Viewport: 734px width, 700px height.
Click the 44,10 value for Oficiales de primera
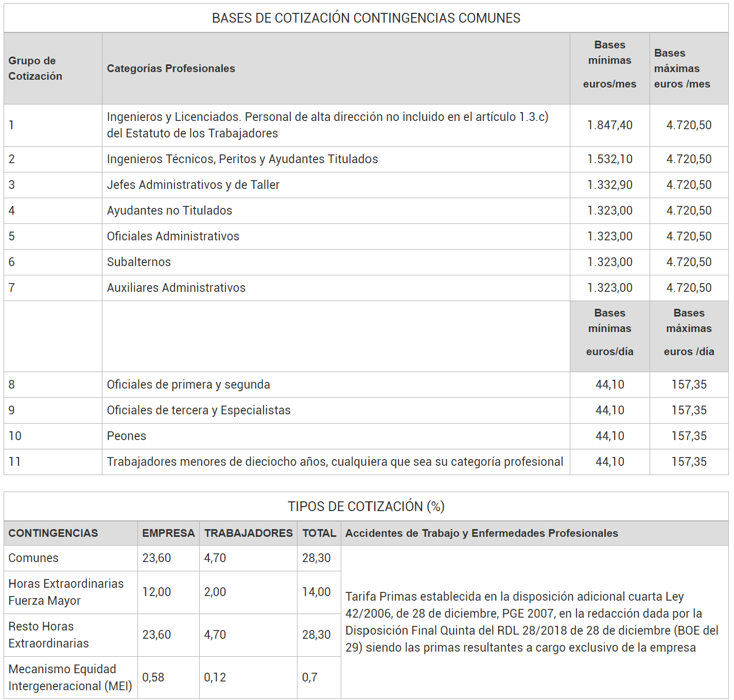(x=610, y=384)
